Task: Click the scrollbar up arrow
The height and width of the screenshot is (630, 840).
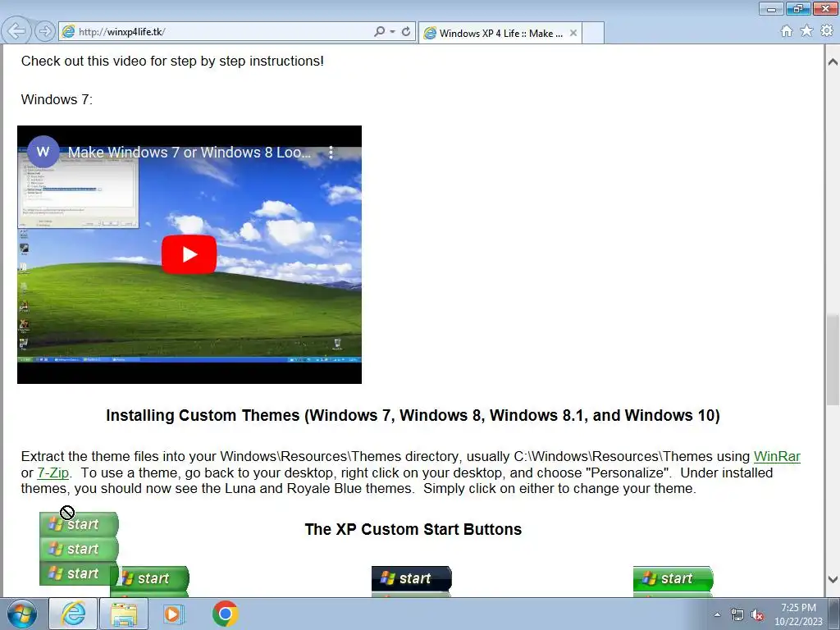Action: [x=833, y=62]
